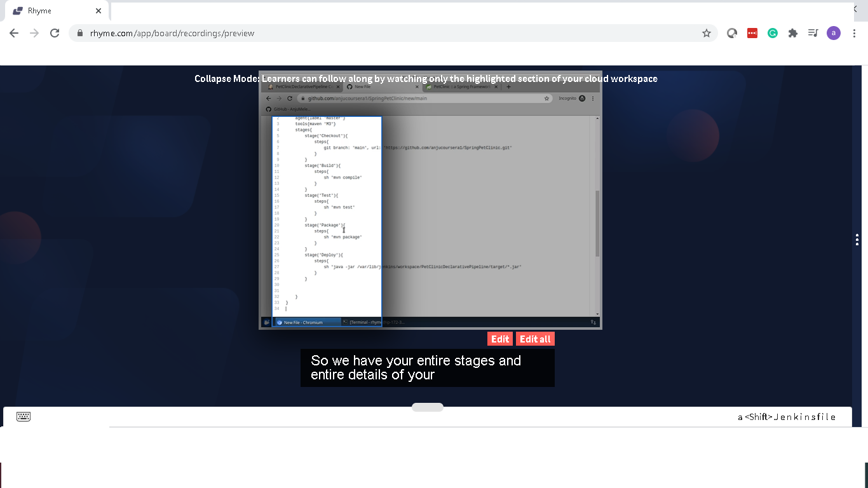Select the PetClinic Spring Framework tab in recording

click(x=461, y=86)
